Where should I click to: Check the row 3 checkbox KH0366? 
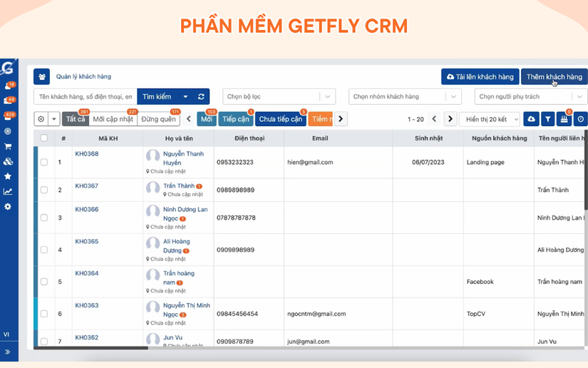[x=44, y=218]
